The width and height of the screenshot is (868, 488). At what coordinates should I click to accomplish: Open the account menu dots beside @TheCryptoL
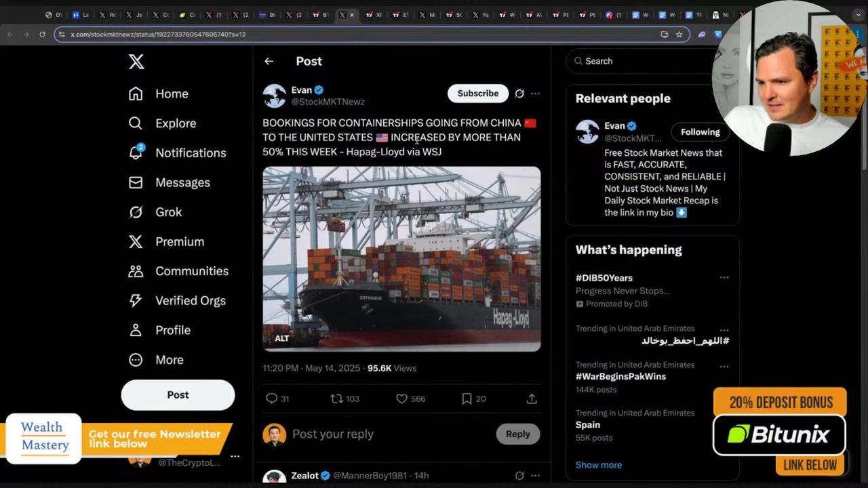235,456
